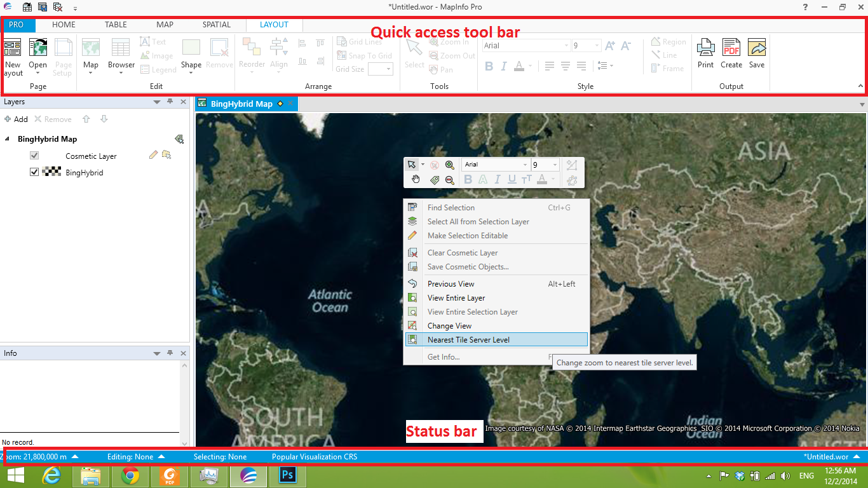
Task: Open the PRO tab
Action: click(17, 25)
